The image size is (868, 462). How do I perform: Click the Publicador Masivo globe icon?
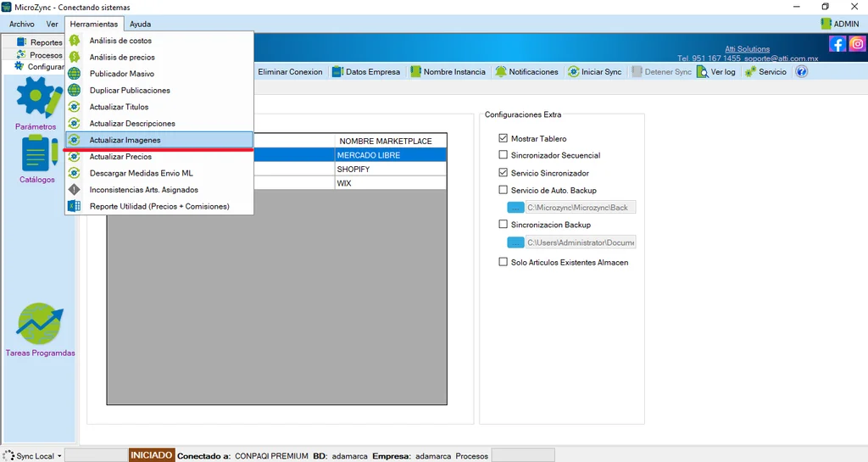75,74
